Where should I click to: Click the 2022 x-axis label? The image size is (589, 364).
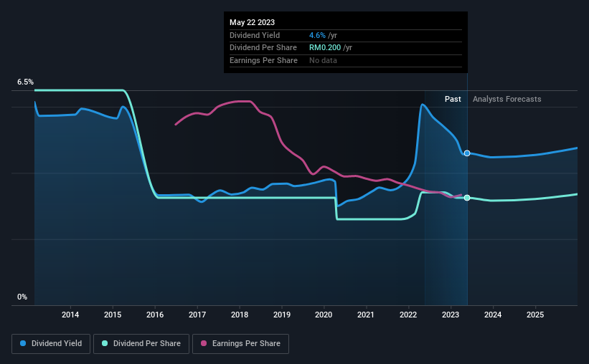point(408,315)
